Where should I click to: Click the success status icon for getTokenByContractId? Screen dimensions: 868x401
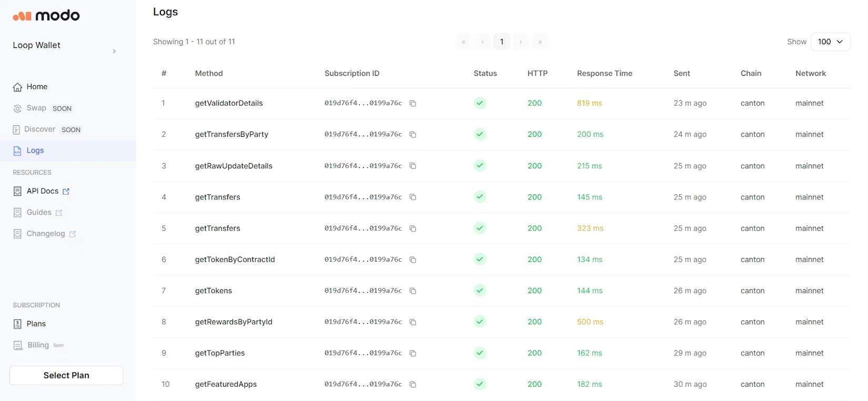480,259
